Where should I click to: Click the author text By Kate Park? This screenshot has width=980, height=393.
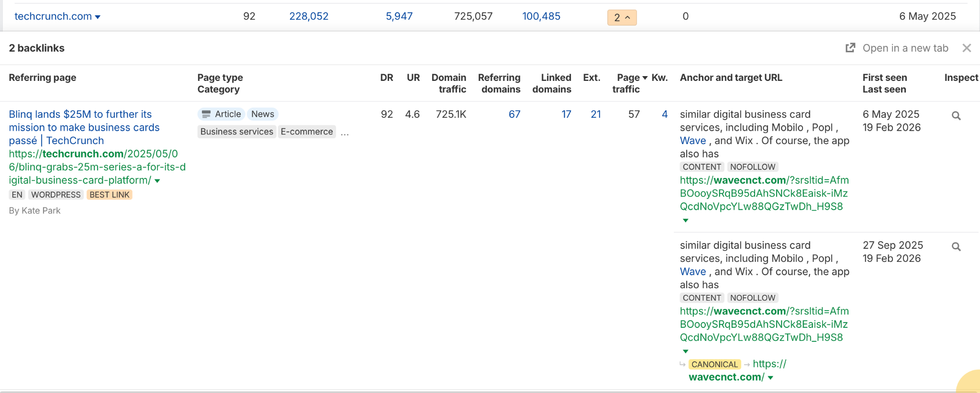pos(35,211)
